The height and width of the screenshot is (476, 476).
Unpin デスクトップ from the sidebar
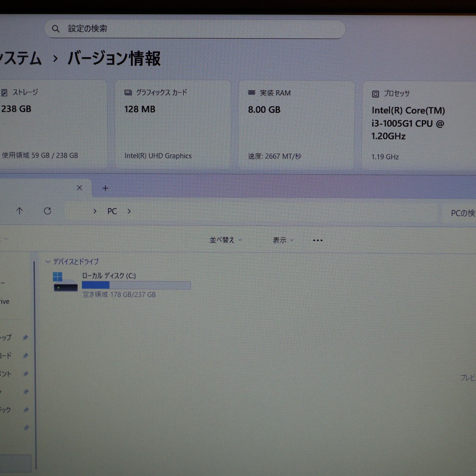tap(26, 337)
